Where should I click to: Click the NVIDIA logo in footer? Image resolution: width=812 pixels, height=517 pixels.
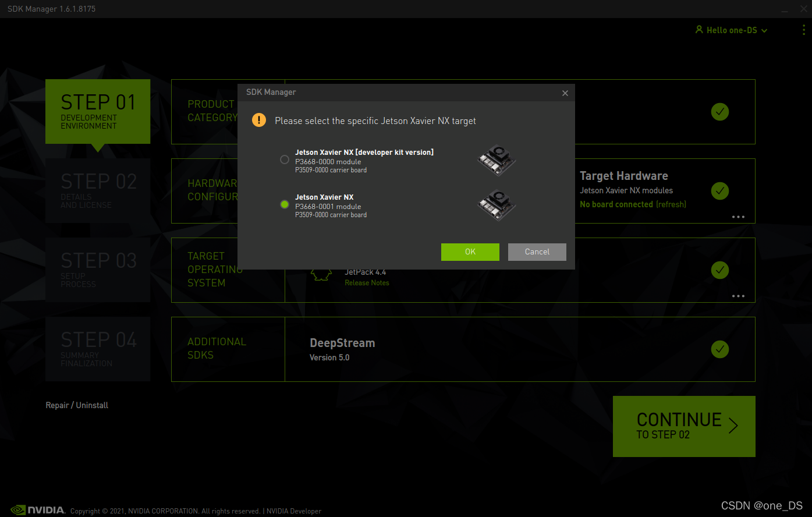coord(38,510)
